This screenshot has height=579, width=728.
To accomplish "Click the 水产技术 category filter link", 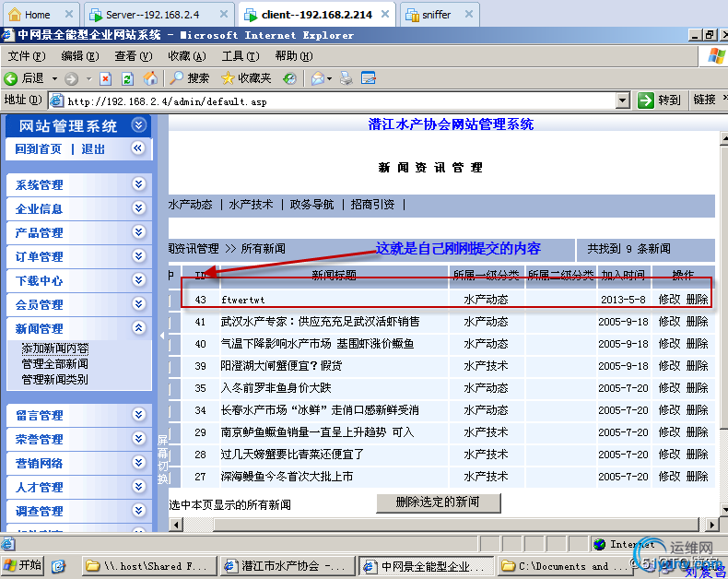I will click(x=252, y=205).
